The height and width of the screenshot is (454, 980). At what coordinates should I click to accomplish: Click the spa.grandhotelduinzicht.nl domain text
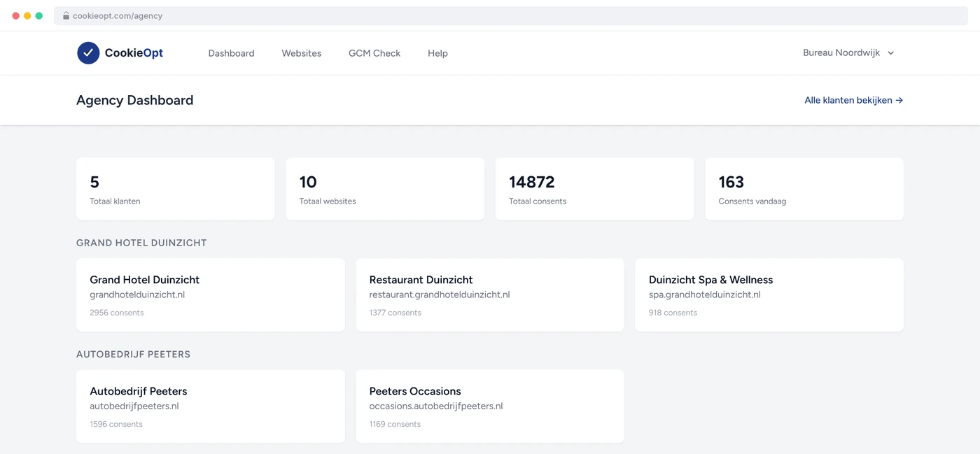pos(705,295)
